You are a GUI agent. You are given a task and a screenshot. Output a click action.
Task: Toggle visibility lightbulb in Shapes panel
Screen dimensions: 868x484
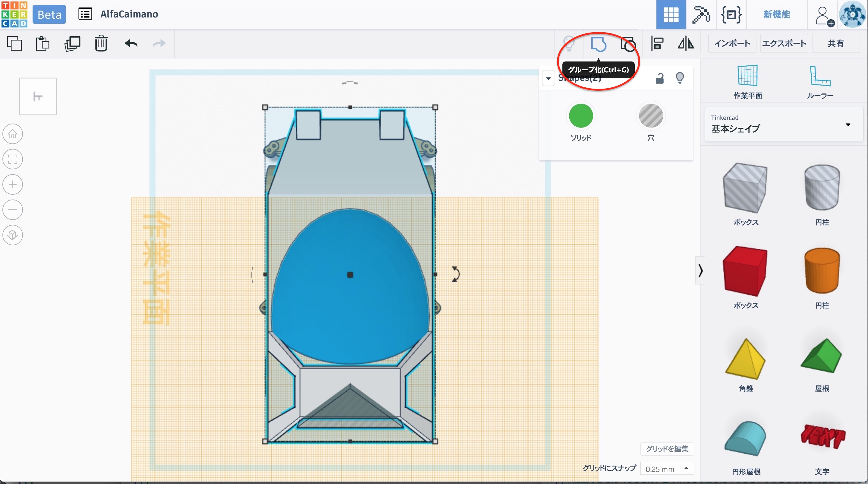tap(680, 78)
